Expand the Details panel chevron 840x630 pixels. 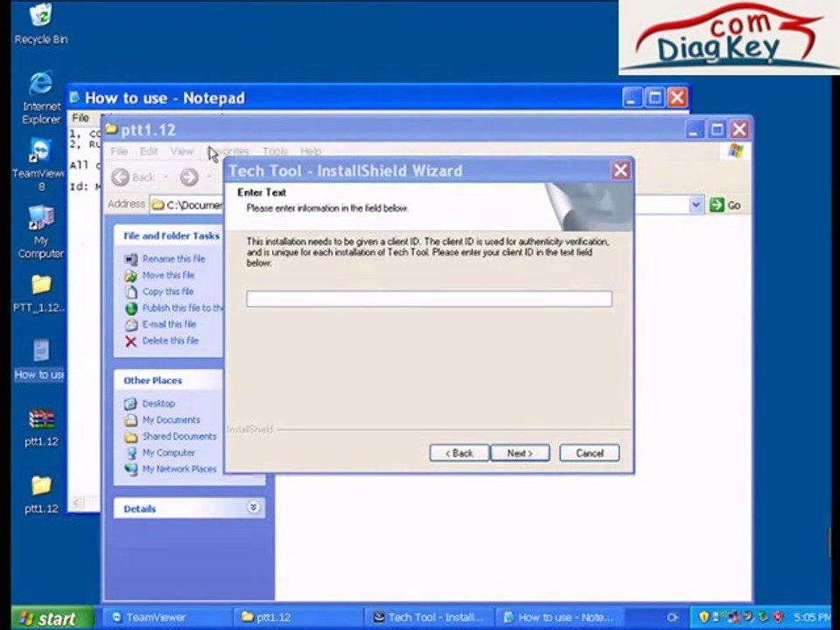[254, 507]
